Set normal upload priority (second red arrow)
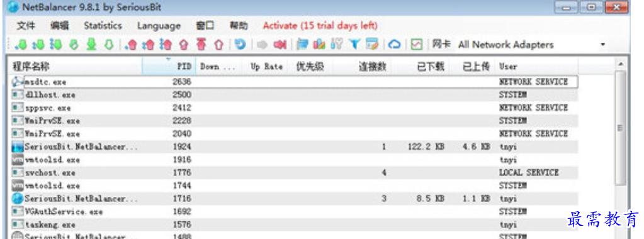This screenshot has height=239, width=644. [x=149, y=45]
